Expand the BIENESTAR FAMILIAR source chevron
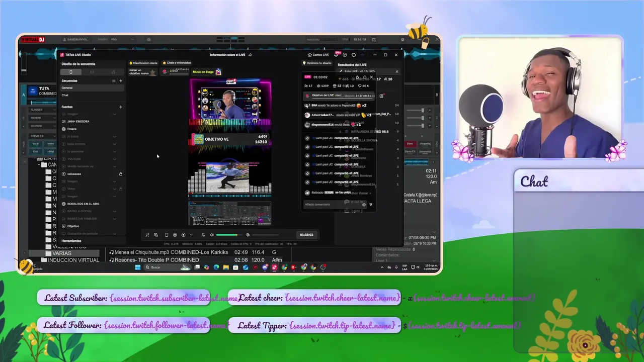Viewport: 644px width, 362px height. pos(114,219)
